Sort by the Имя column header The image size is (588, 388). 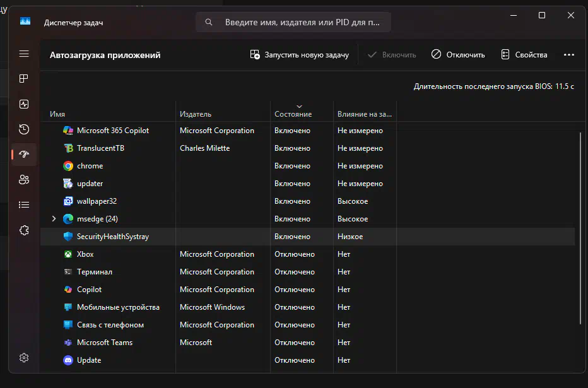point(57,114)
